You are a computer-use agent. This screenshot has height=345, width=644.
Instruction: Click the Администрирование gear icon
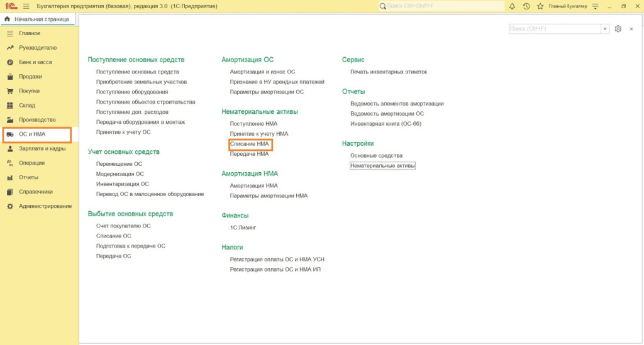pyautogui.click(x=10, y=206)
